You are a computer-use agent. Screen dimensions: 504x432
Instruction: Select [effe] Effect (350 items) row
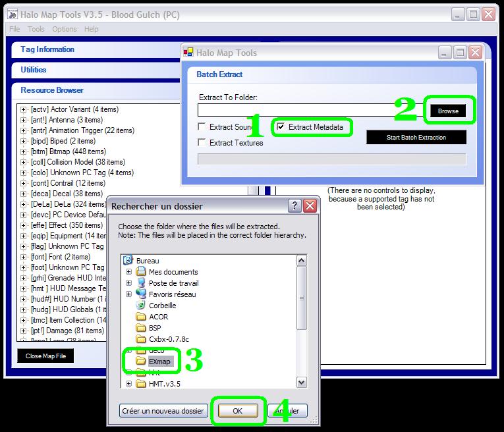tap(67, 225)
